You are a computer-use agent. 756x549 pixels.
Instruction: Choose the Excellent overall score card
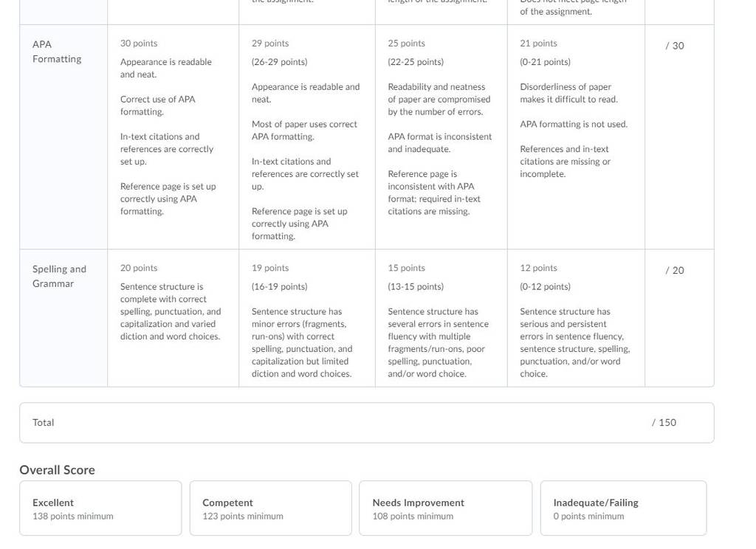(x=100, y=508)
